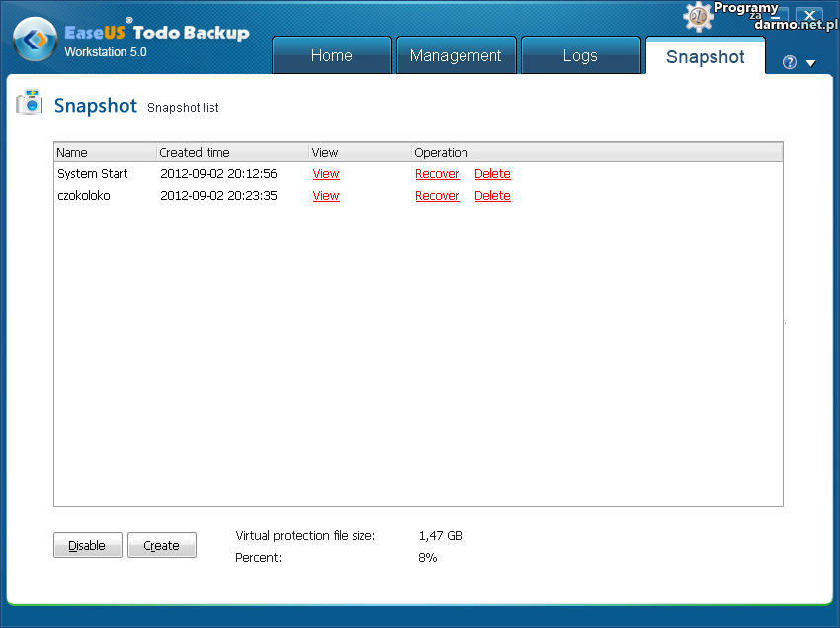Delete the System Start snapshot

[492, 174]
